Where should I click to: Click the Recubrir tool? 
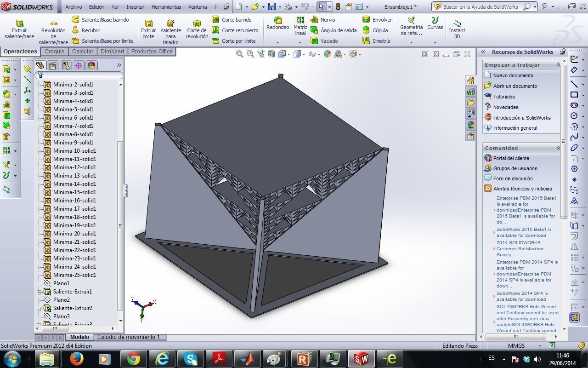[x=86, y=30]
